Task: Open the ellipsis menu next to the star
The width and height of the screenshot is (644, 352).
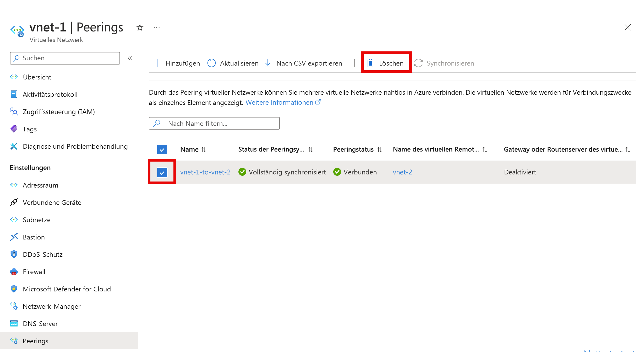Action: coord(157,27)
